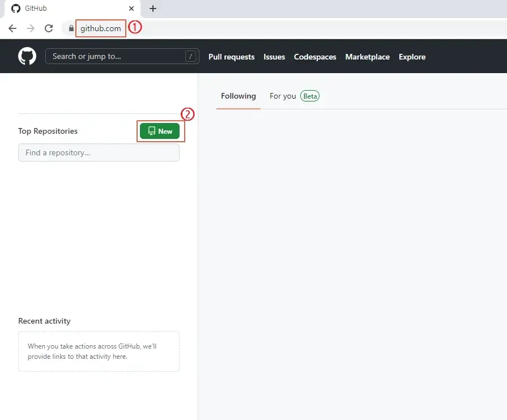Open Pull requests in header
This screenshot has height=420, width=507.
click(232, 57)
